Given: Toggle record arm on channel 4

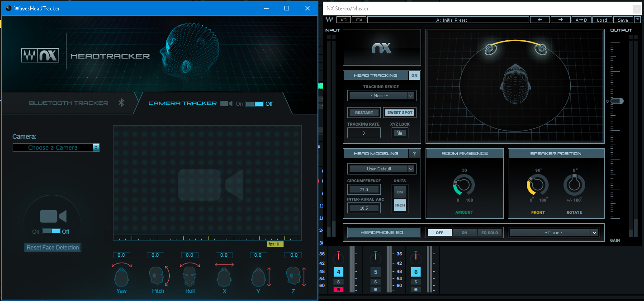Looking at the screenshot, I should pos(339,289).
